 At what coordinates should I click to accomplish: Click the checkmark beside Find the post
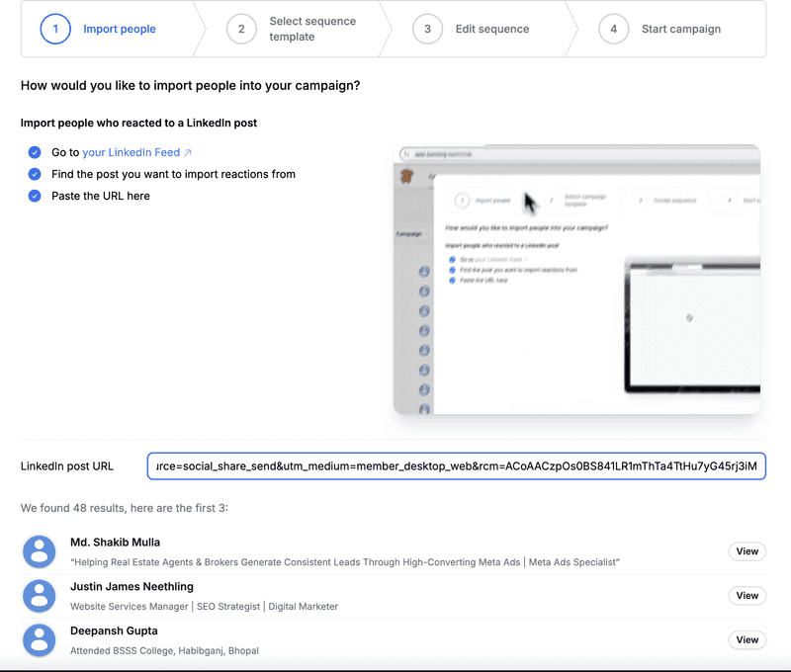(35, 174)
